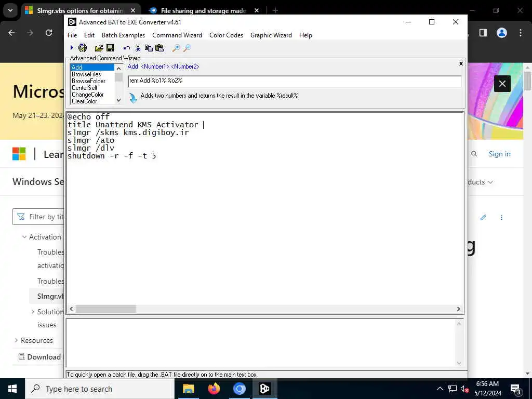Open a new browser tab

point(275,10)
